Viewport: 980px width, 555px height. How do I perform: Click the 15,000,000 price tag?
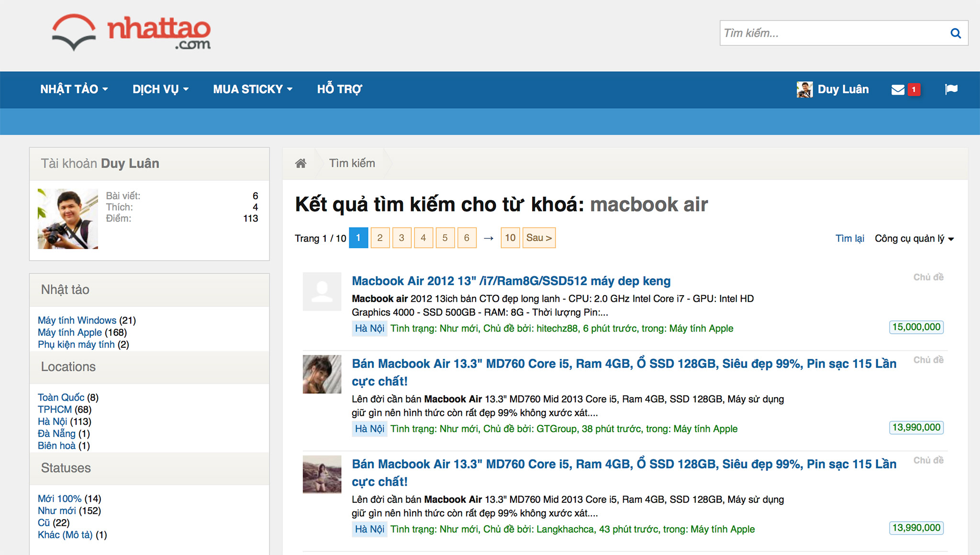tap(916, 327)
